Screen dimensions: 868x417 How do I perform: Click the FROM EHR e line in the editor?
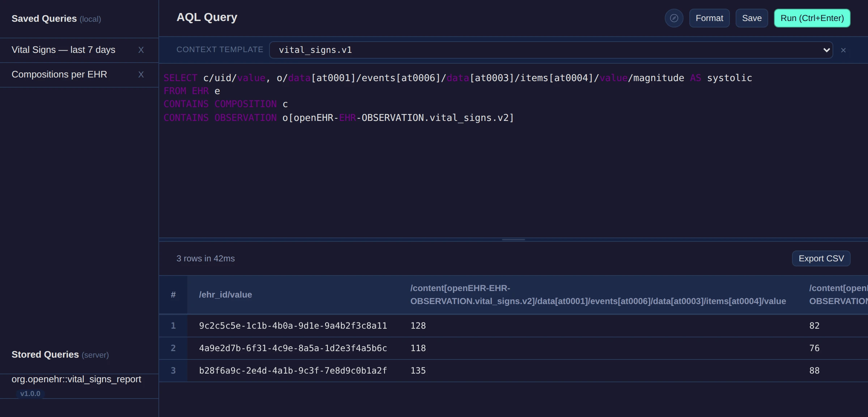pyautogui.click(x=192, y=91)
